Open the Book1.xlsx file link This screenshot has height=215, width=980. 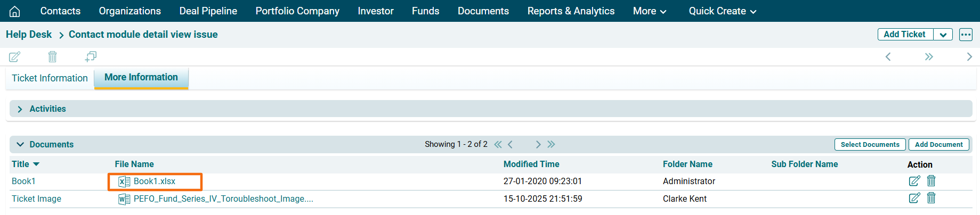click(x=154, y=181)
